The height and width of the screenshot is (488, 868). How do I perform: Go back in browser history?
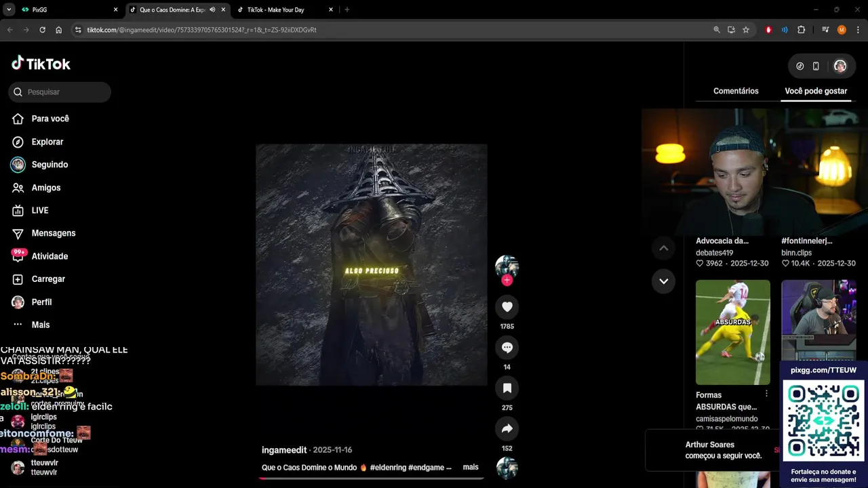9,30
